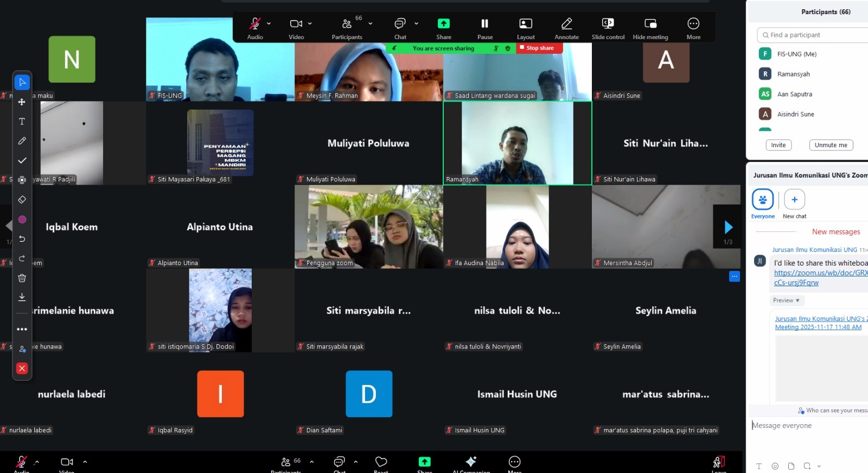Viewport: 868px width, 473px height.
Task: Open more annotation options ellipsis
Action: [x=22, y=329]
